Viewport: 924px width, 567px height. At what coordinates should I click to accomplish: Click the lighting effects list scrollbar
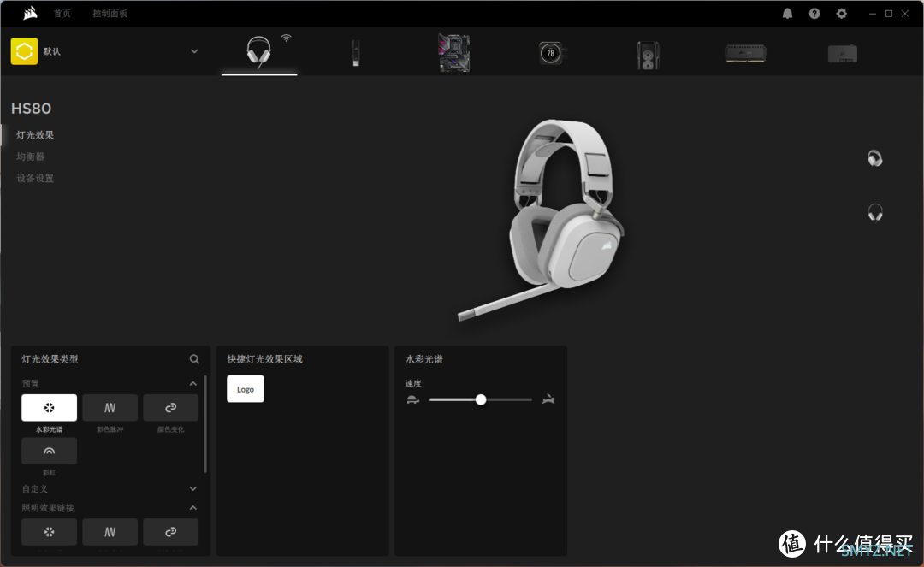point(205,424)
